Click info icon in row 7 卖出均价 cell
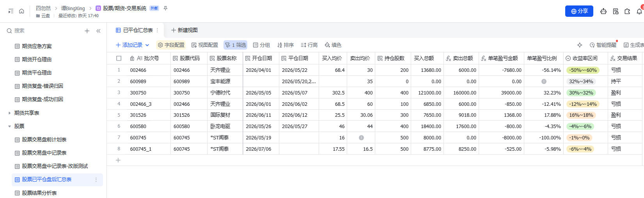644x198 pixels. click(361, 138)
